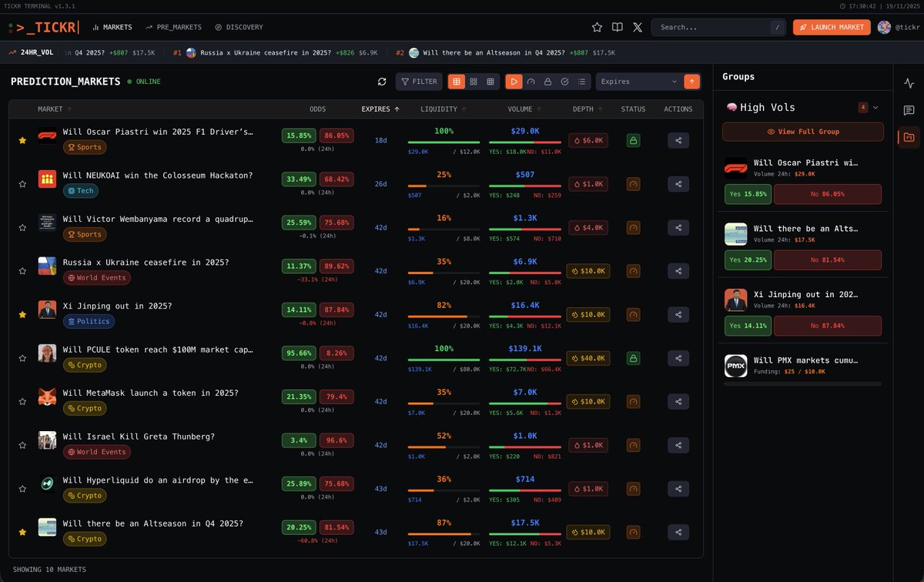
Task: Open the X (Twitter) link icon
Action: click(x=638, y=27)
